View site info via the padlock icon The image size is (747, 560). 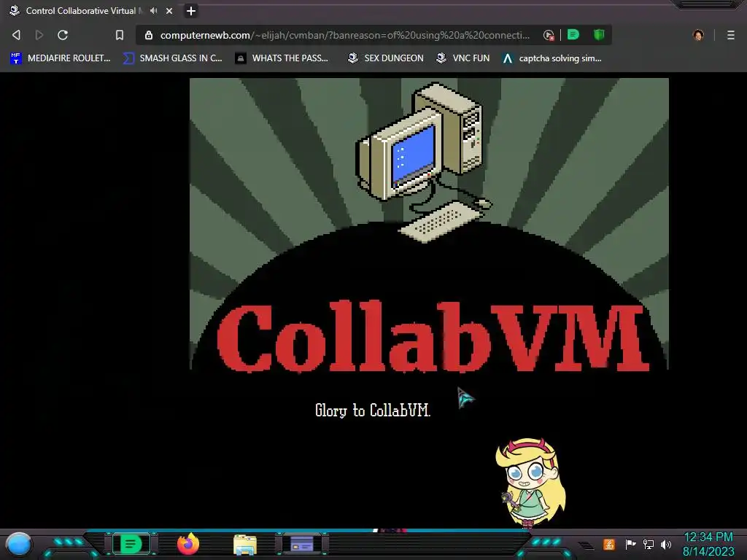pyautogui.click(x=149, y=35)
